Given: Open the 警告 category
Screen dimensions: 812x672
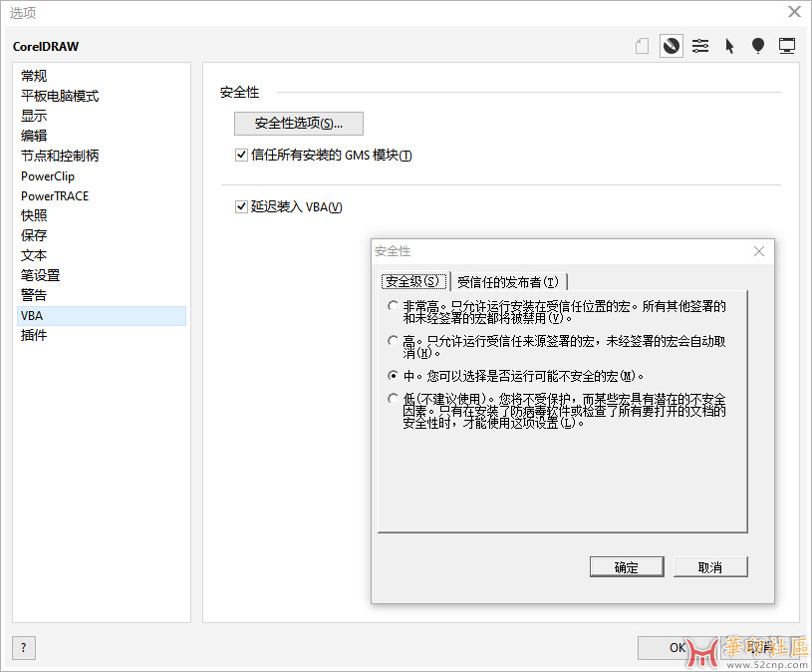Looking at the screenshot, I should click(x=102, y=295).
